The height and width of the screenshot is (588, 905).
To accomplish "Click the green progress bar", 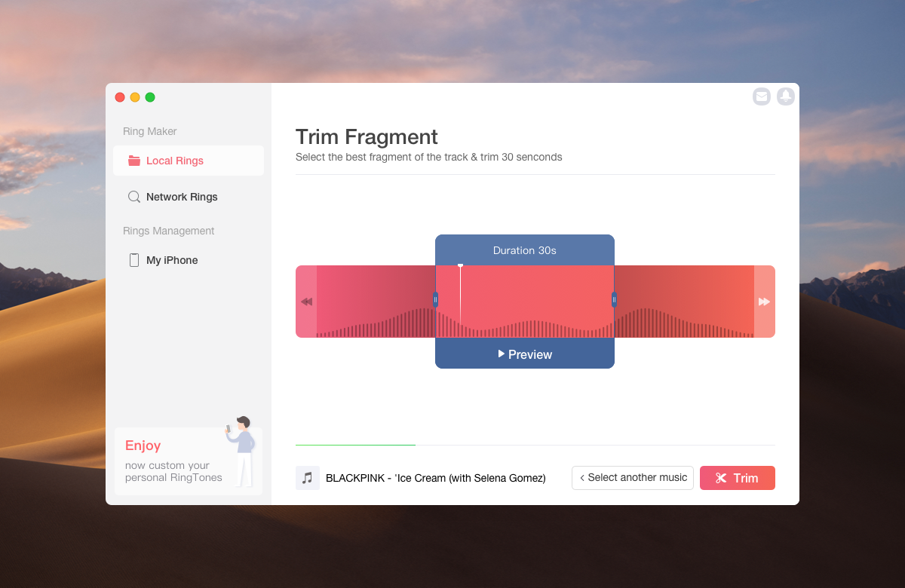I will [355, 445].
